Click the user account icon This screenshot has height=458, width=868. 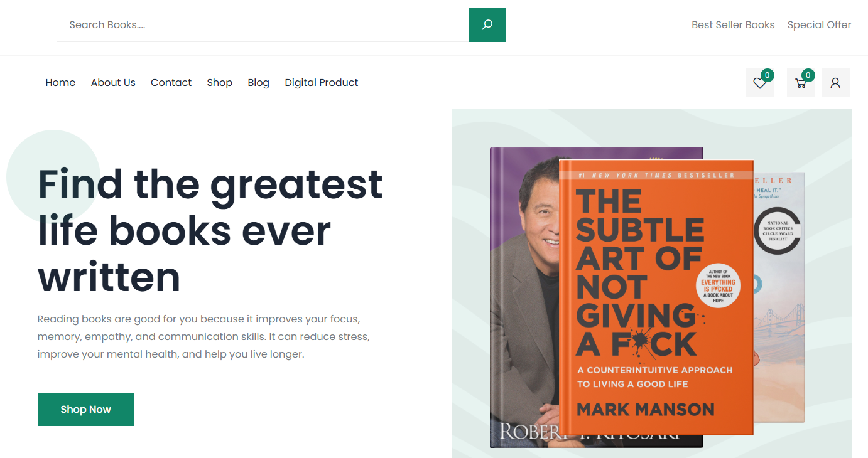pyautogui.click(x=835, y=83)
